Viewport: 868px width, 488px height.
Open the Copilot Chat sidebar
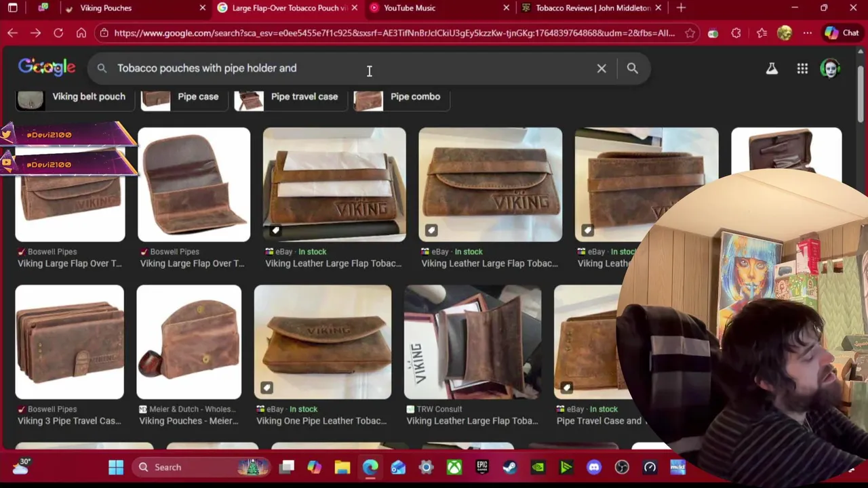tap(842, 33)
